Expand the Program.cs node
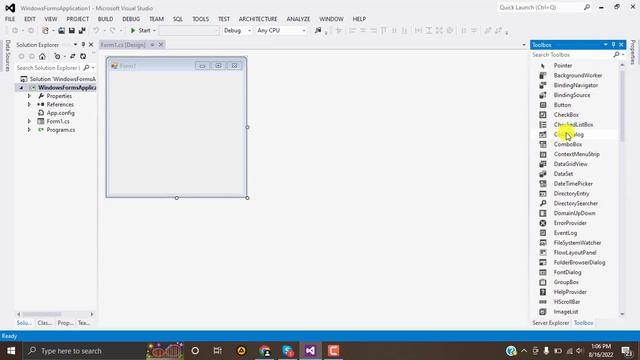The height and width of the screenshot is (360, 640). 29,130
